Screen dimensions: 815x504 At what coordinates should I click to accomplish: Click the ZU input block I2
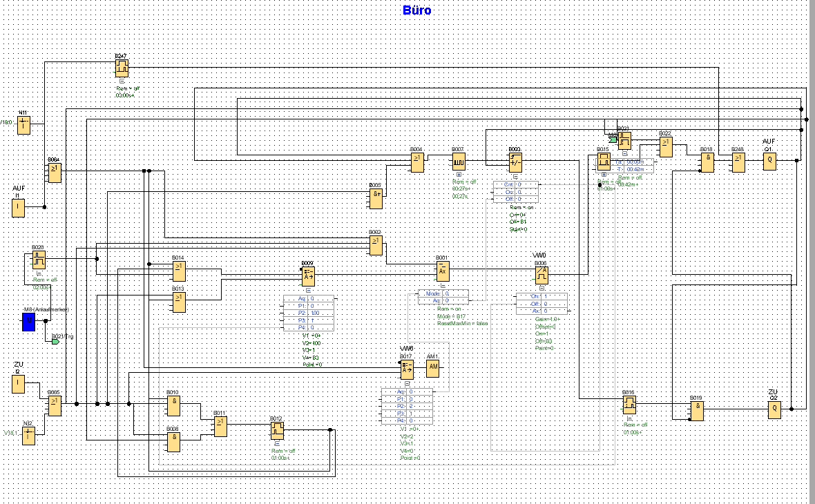[19, 385]
